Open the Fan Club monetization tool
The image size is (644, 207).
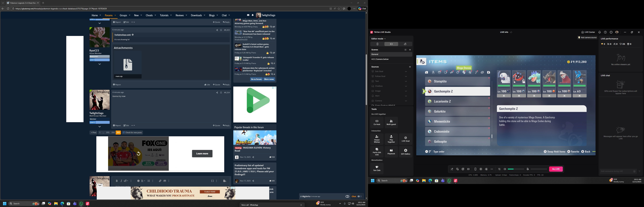(377, 168)
